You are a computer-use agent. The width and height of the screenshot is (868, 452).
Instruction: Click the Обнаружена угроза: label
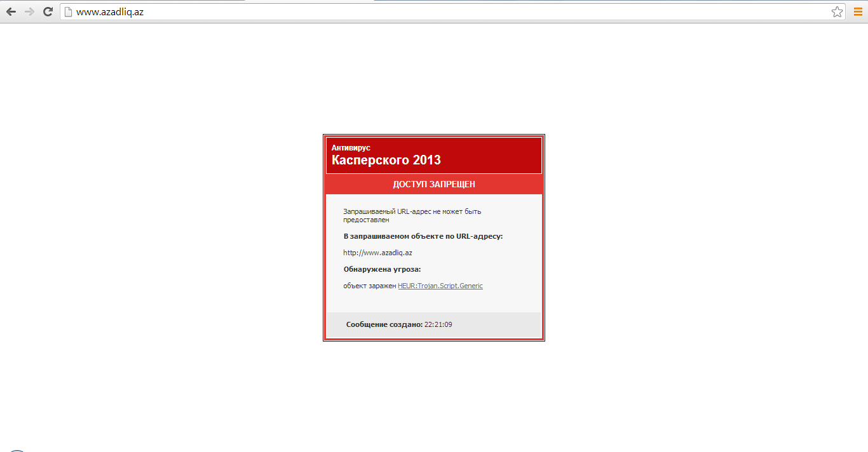tap(382, 269)
